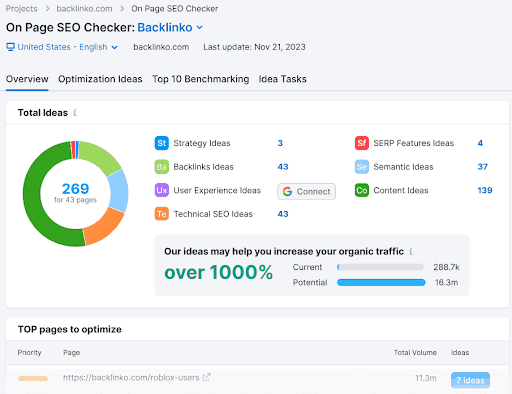The width and height of the screenshot is (512, 394).
Task: Click the Semantic Ideas Se icon
Action: (362, 167)
